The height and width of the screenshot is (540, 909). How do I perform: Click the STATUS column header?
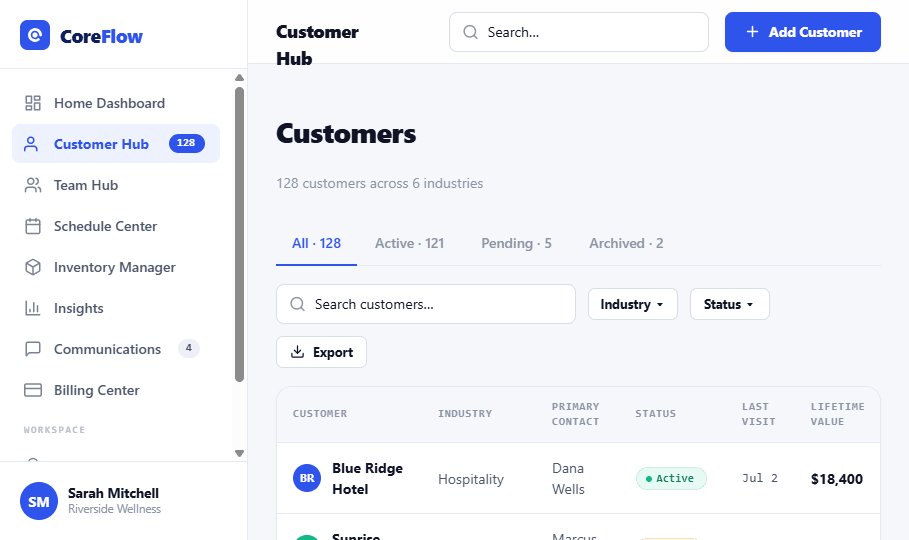click(656, 414)
